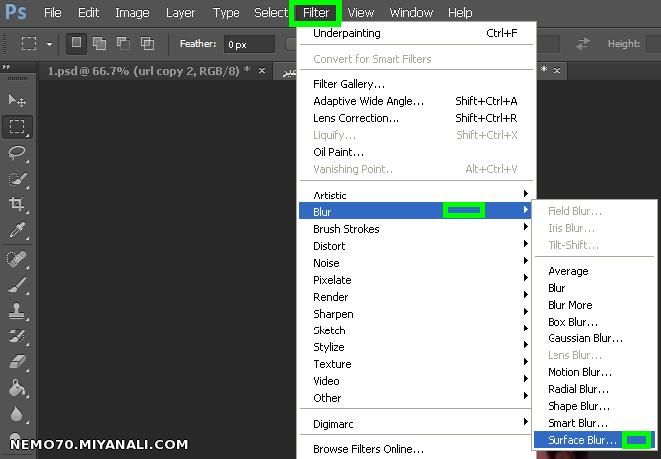The height and width of the screenshot is (459, 661).
Task: Choose Oil Paint filter
Action: (x=415, y=152)
